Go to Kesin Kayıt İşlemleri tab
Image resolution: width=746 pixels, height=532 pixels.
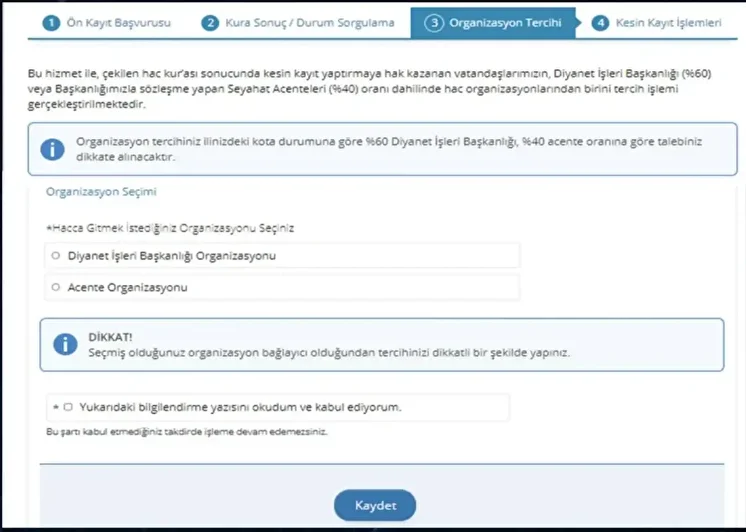pos(675,22)
